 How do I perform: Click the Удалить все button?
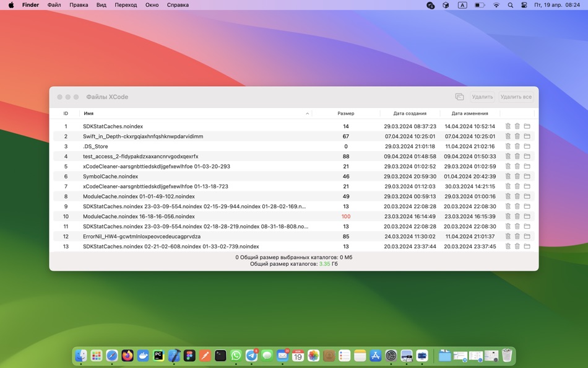pos(516,97)
